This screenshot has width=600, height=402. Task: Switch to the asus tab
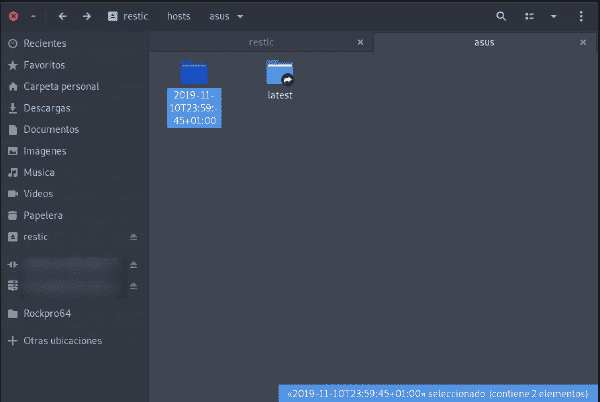click(x=484, y=42)
